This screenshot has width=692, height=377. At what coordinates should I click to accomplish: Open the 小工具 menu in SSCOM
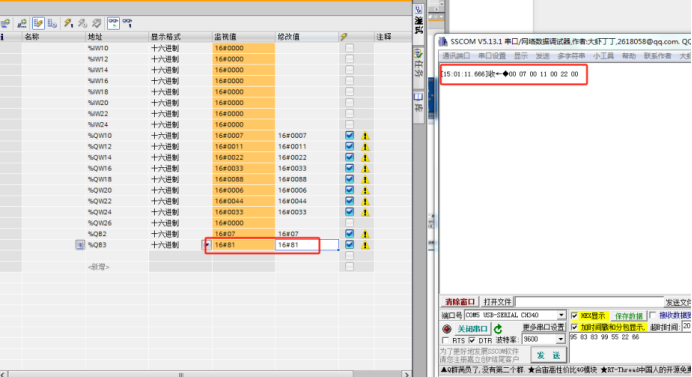point(603,56)
